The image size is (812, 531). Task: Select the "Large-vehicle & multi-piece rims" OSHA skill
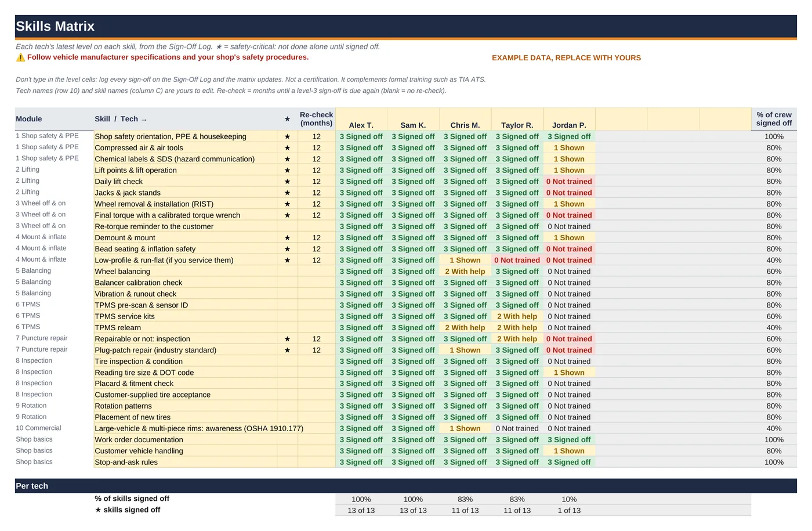click(x=199, y=428)
